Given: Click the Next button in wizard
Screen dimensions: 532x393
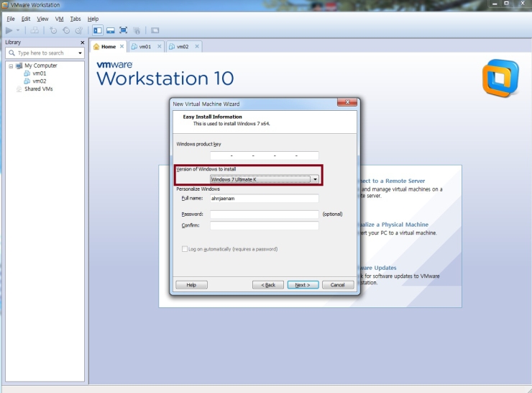Looking at the screenshot, I should click(303, 285).
